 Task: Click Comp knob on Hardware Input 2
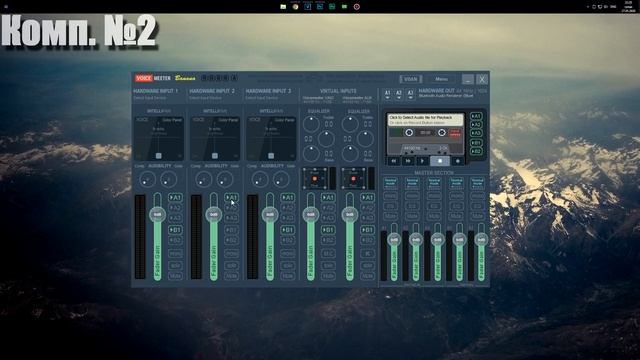pos(204,179)
